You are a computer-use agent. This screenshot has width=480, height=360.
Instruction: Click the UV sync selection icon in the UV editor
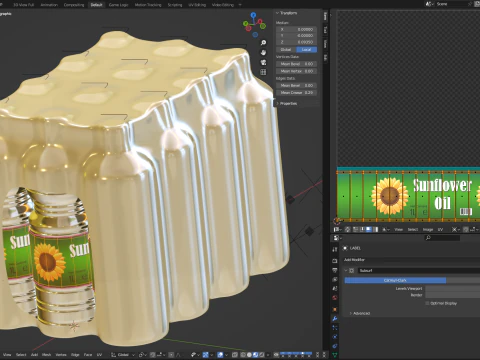coord(347,229)
